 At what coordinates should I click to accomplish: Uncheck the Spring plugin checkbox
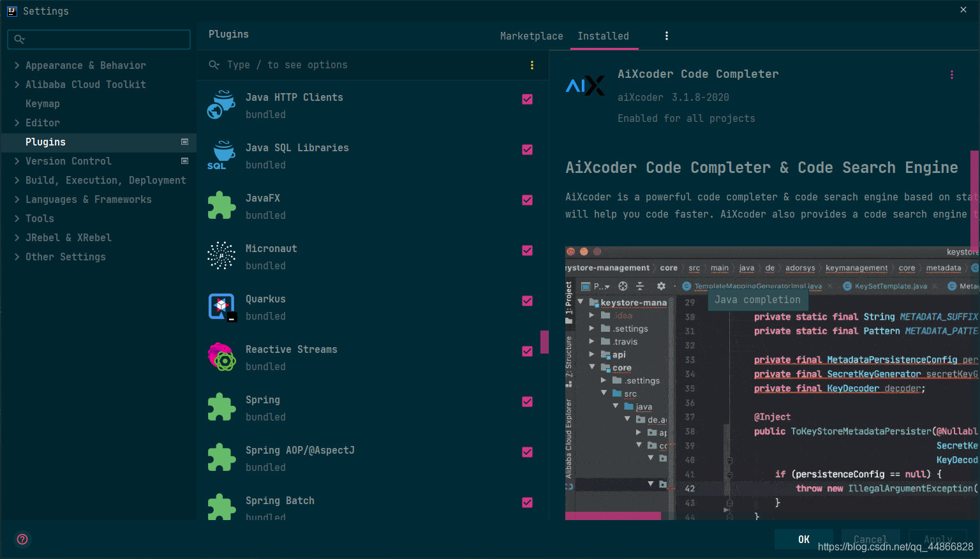coord(527,401)
